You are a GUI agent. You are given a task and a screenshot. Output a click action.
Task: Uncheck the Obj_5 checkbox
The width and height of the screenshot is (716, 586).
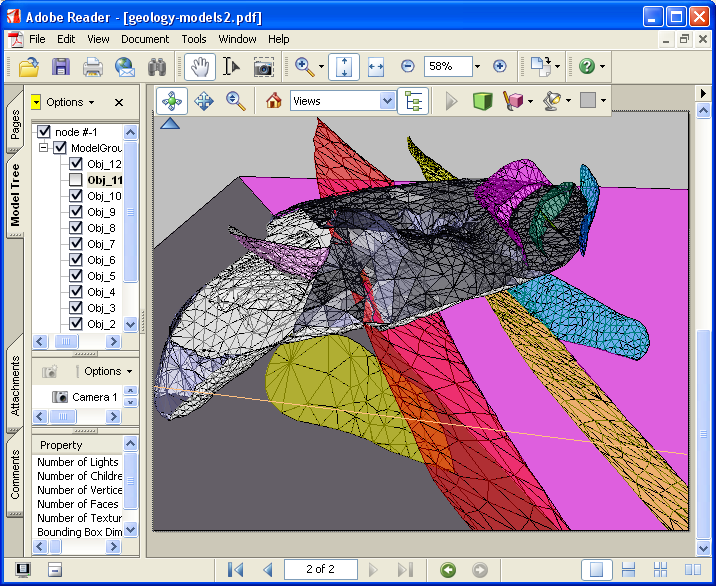pos(76,276)
